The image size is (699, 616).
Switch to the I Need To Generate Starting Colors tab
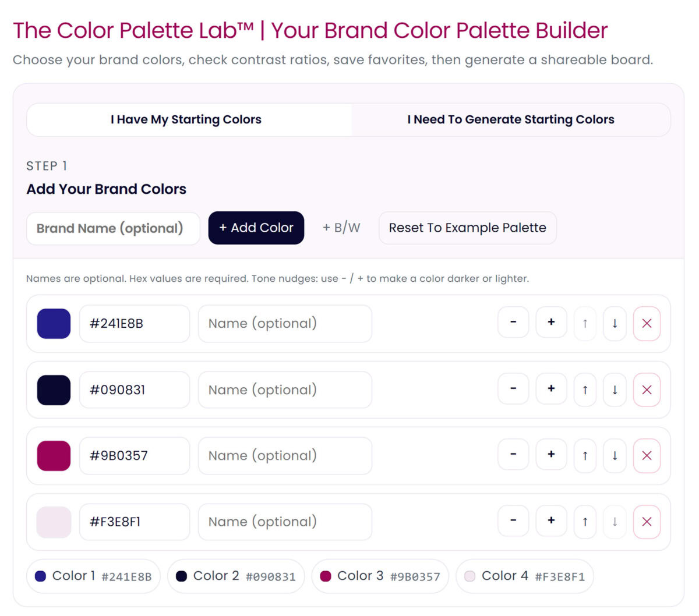click(x=511, y=119)
